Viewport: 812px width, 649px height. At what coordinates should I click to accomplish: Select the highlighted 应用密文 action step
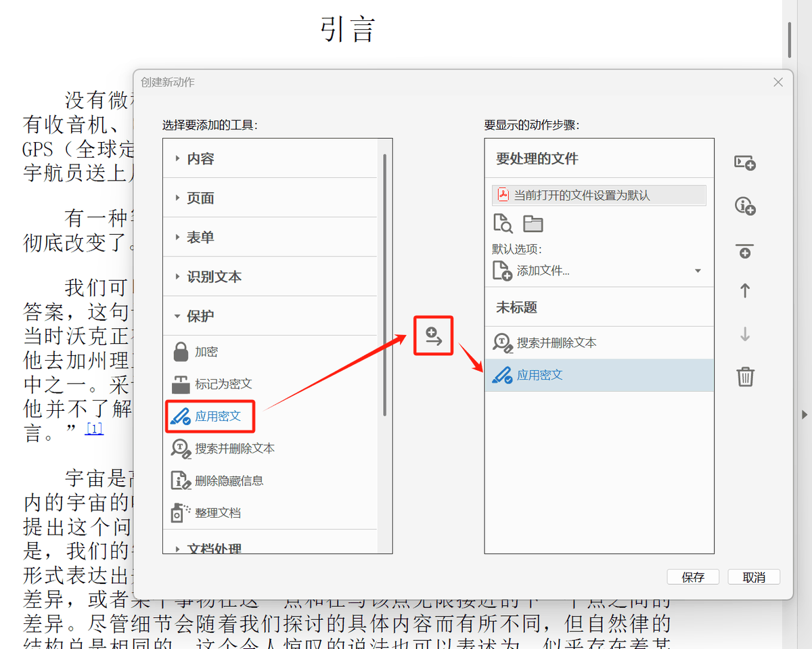pyautogui.click(x=599, y=375)
